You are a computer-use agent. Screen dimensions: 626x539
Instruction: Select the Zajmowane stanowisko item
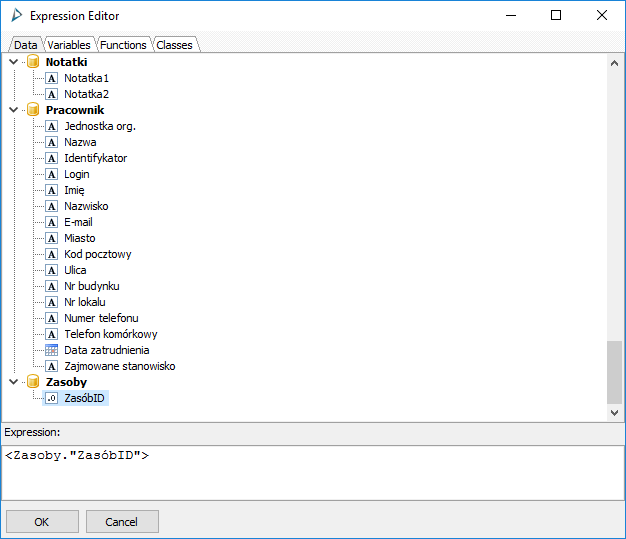click(119, 366)
